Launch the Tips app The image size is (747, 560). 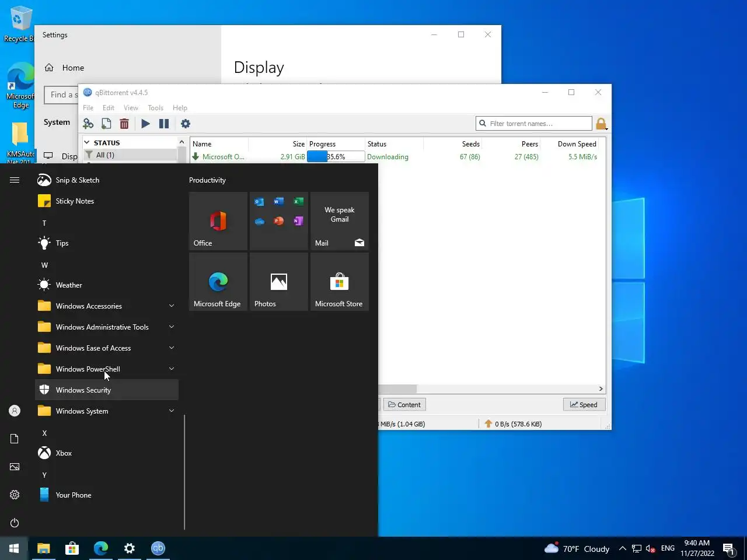click(x=107, y=243)
